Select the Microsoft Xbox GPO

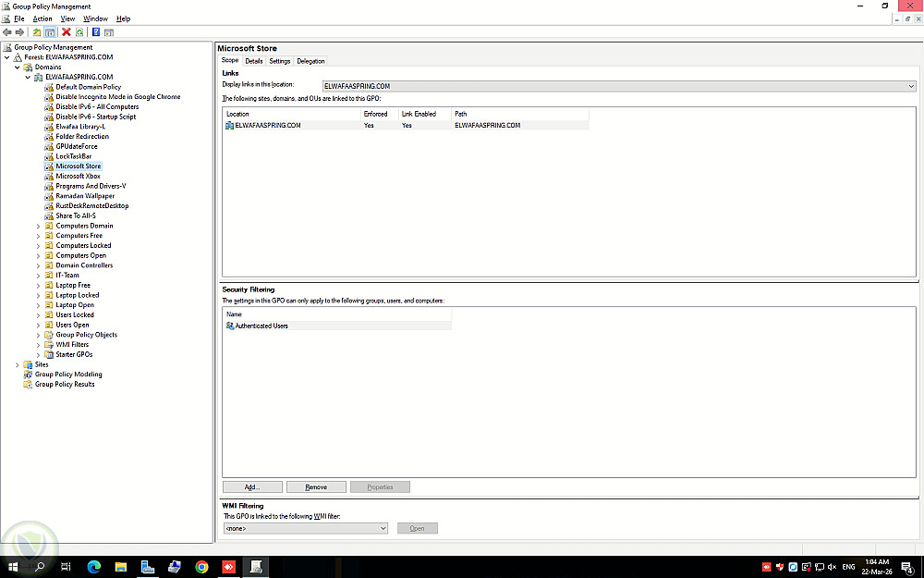[x=78, y=176]
